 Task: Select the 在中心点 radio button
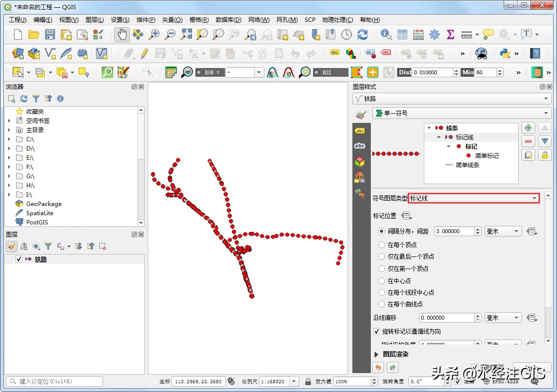click(x=382, y=281)
